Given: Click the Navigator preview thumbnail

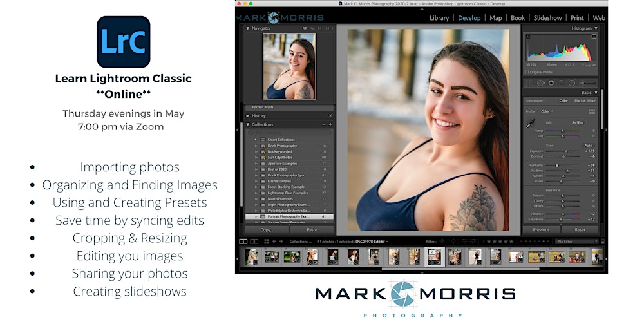Looking at the screenshot, I should (x=289, y=66).
